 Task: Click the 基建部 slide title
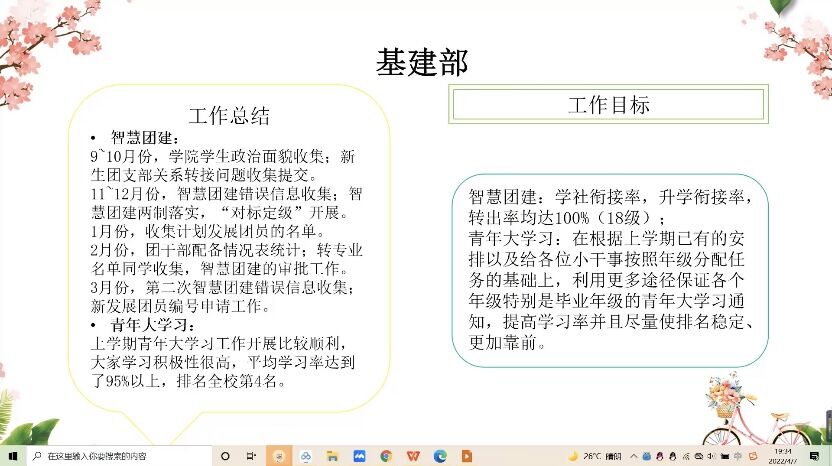tap(421, 62)
